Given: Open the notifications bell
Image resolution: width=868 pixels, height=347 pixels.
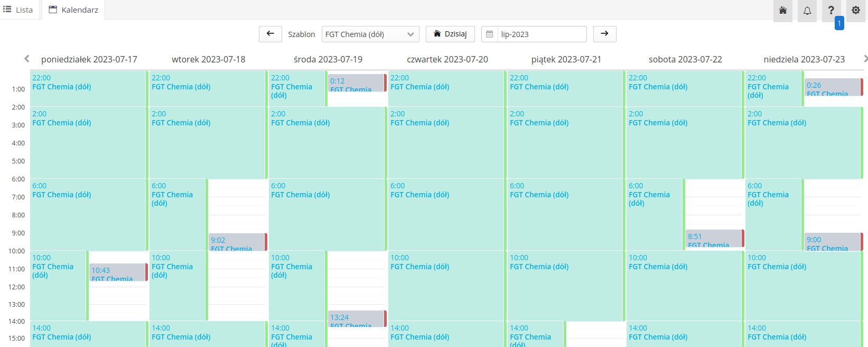Looking at the screenshot, I should [807, 11].
